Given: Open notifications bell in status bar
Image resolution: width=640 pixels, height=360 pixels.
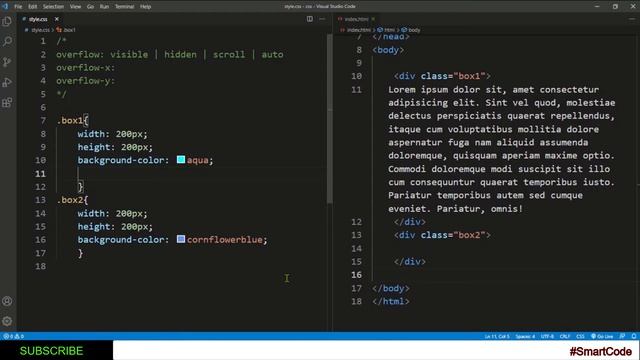Looking at the screenshot, I should point(634,336).
